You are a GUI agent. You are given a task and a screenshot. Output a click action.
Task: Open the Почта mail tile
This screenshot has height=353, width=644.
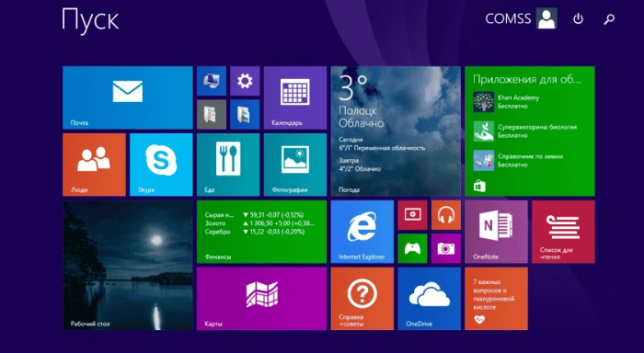click(127, 97)
